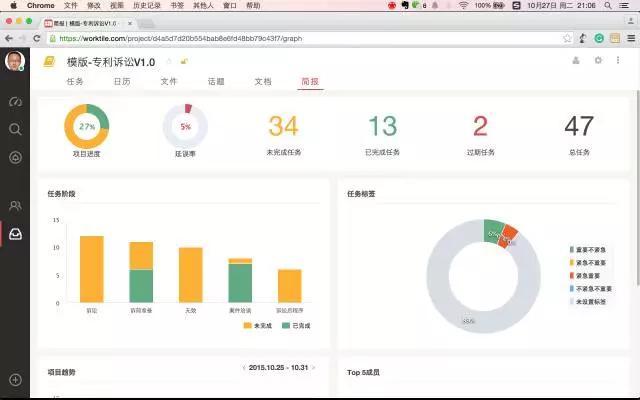Toggle the 未完成 legend in bar chart

(x=259, y=326)
